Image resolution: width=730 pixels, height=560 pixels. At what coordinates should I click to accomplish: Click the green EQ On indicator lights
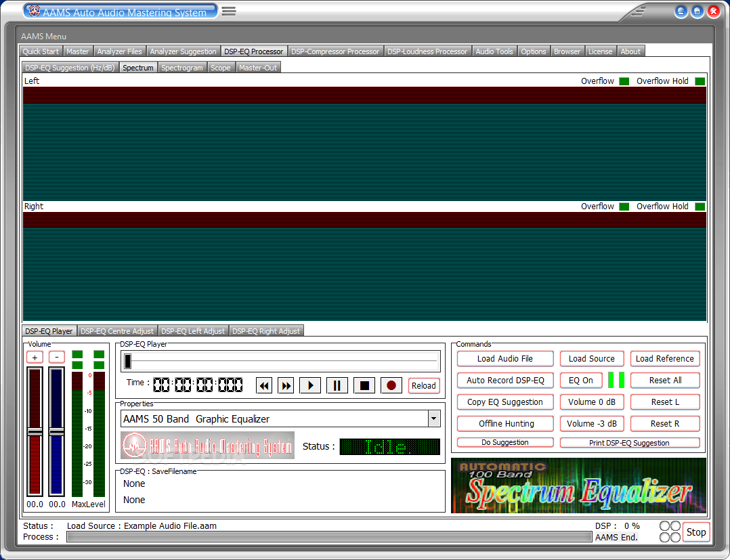[x=616, y=380]
